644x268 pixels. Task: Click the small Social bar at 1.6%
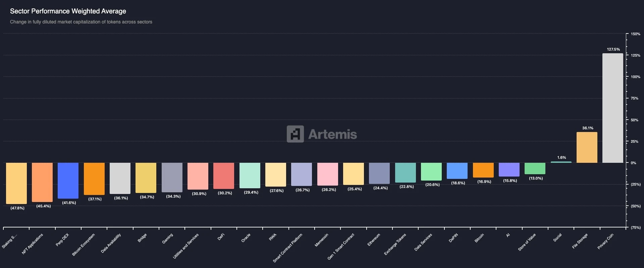coord(561,162)
